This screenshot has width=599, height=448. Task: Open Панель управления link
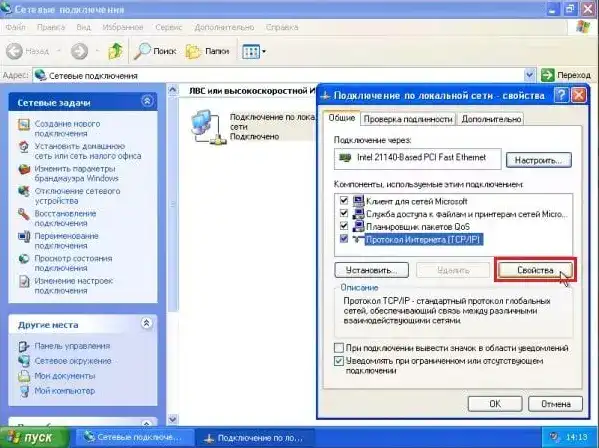[x=72, y=346]
